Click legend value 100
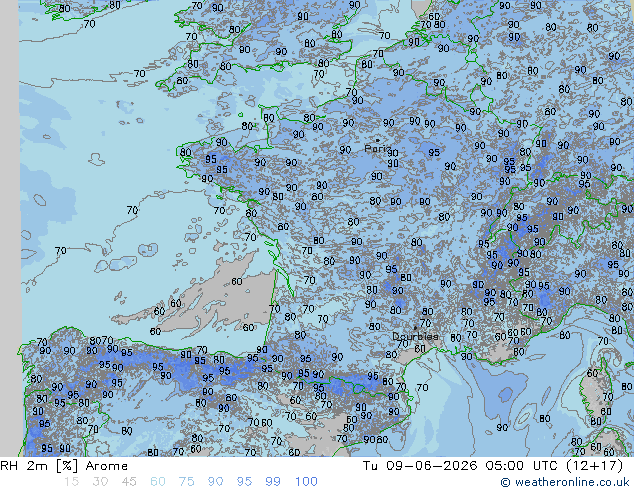The width and height of the screenshot is (634, 490). 306,482
